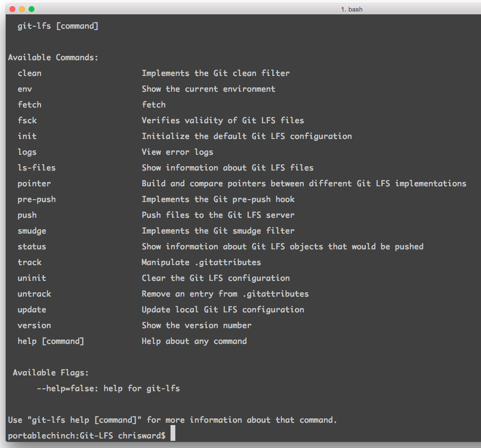Click the "clean" command name
The image size is (481, 448).
coord(30,73)
